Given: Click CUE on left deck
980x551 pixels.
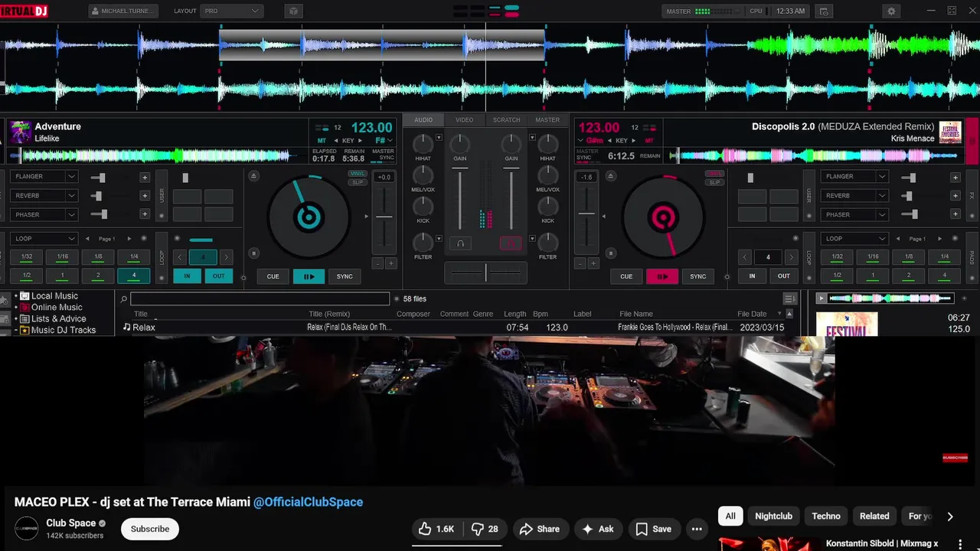Looking at the screenshot, I should tap(273, 276).
